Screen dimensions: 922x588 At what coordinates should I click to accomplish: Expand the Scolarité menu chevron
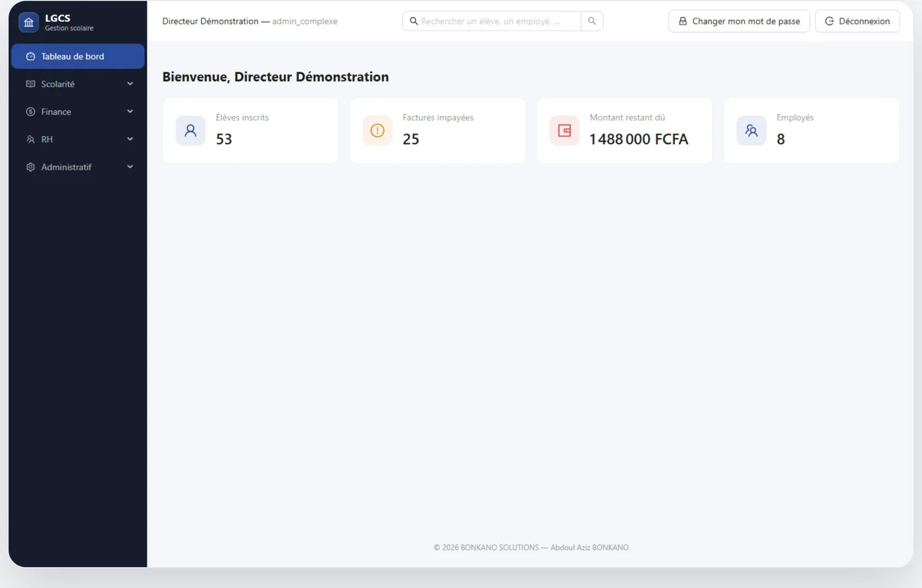(x=130, y=84)
